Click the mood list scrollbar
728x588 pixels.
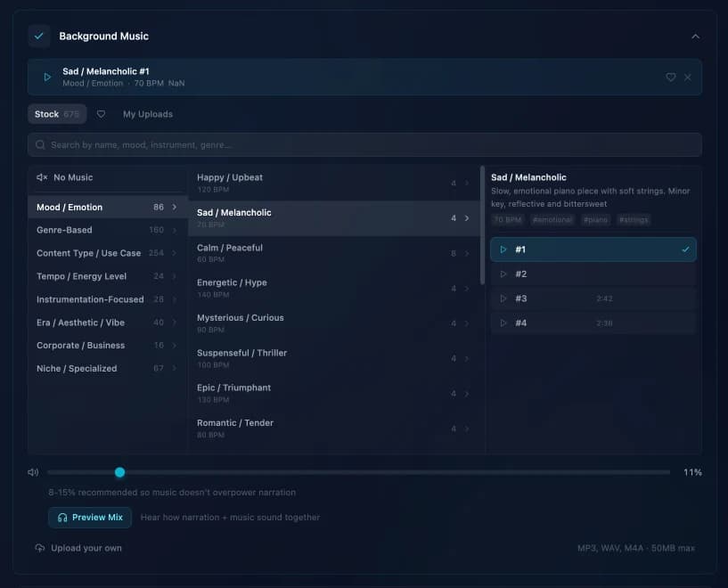click(x=482, y=225)
